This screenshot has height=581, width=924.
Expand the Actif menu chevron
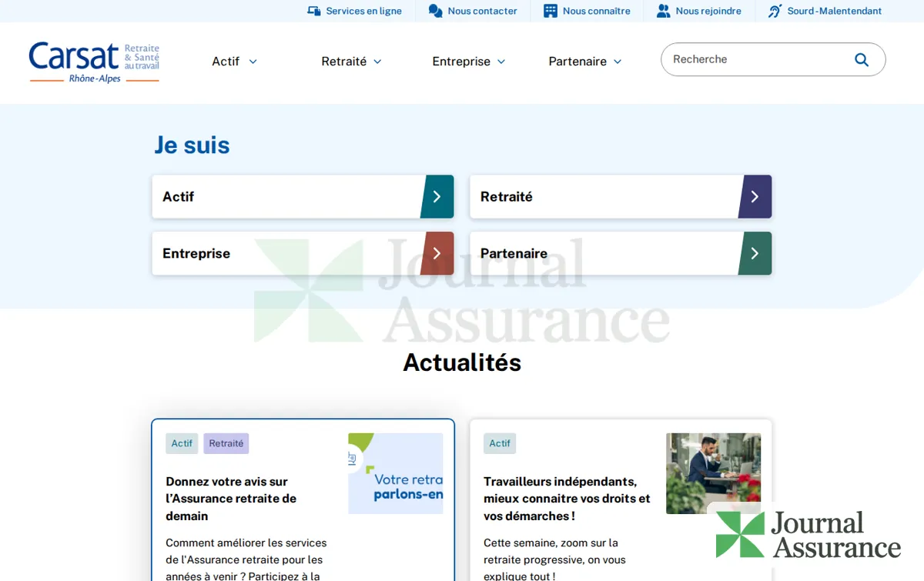[x=253, y=62]
